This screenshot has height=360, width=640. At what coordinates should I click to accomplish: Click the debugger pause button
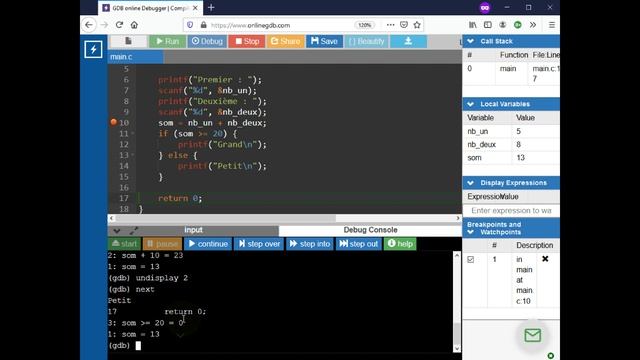coord(162,244)
